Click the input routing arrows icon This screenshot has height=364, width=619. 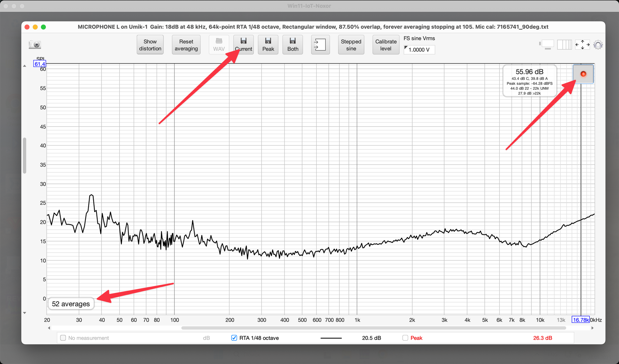click(320, 45)
